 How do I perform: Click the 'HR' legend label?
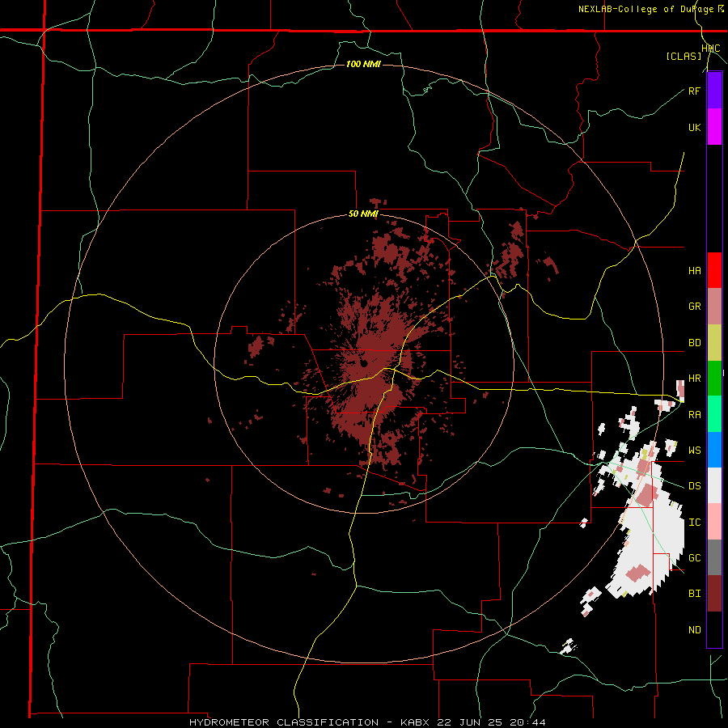pos(694,379)
